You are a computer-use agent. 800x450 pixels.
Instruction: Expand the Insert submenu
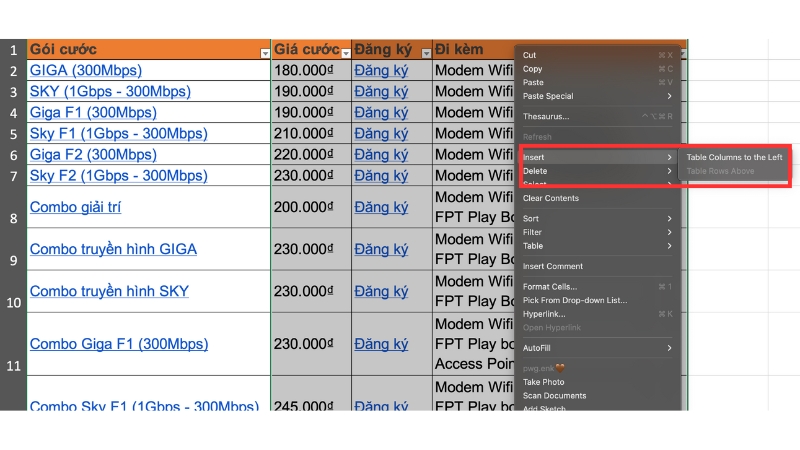point(597,157)
